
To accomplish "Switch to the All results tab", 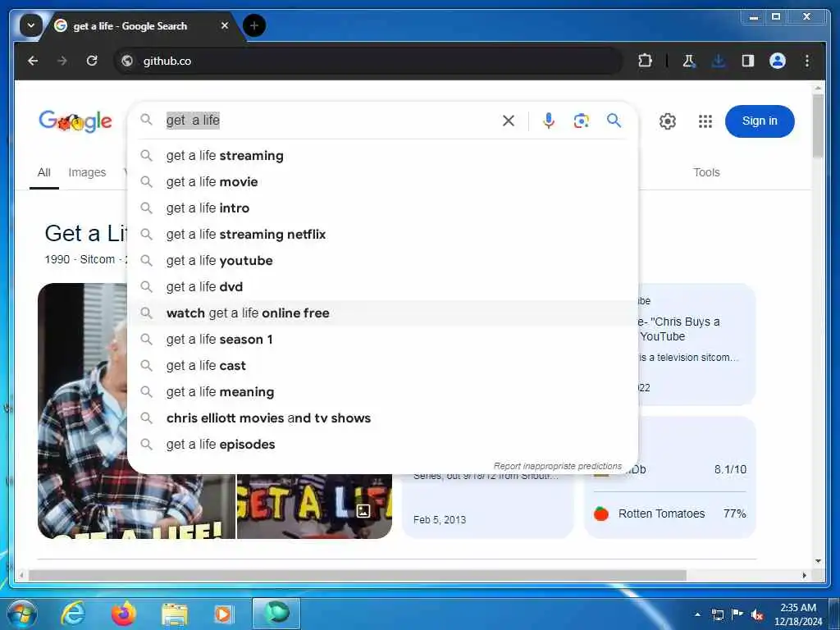I will (44, 172).
